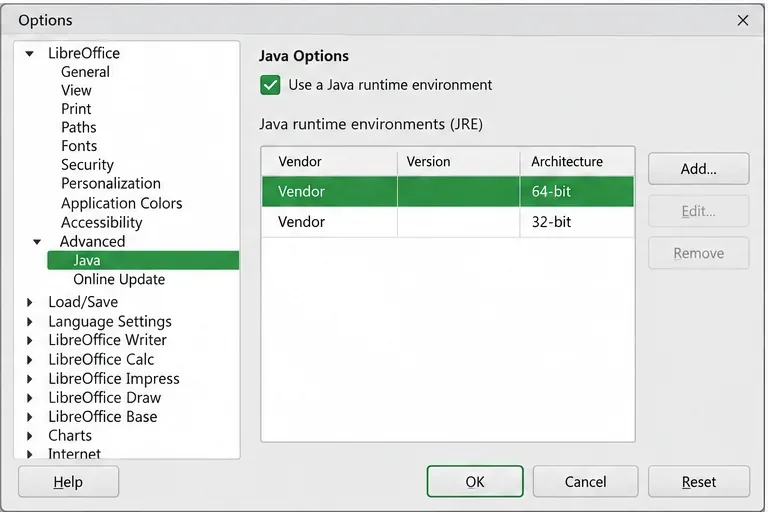
Task: Open the Accessibility options page
Action: [x=101, y=222]
